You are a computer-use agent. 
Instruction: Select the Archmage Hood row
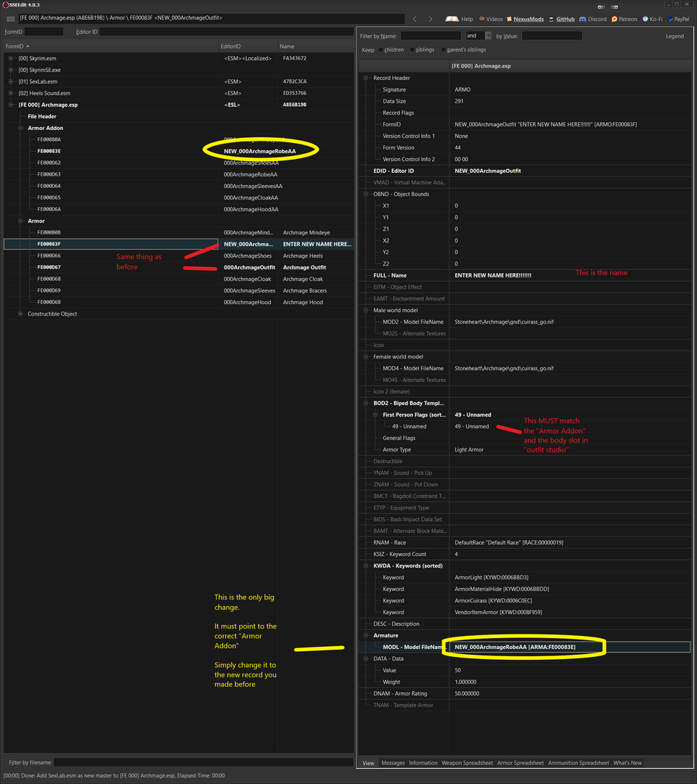click(179, 302)
